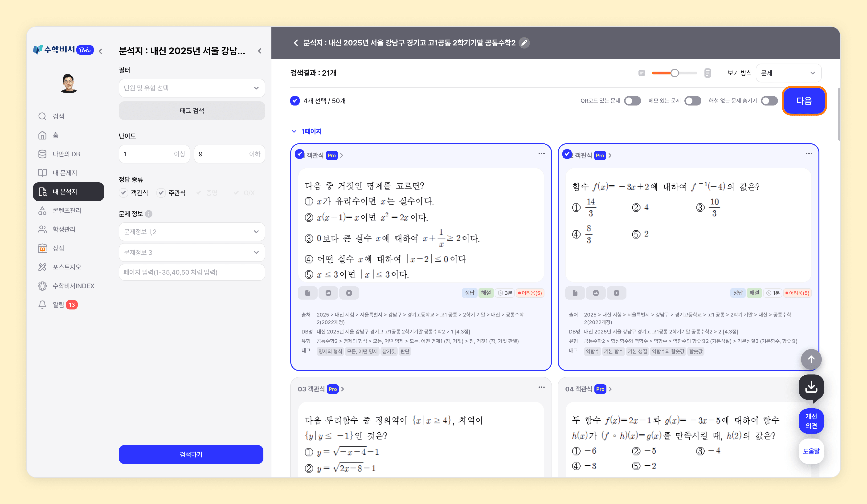Viewport: 867px width, 504px height.
Task: Open 검색 in the sidebar
Action: 69,116
